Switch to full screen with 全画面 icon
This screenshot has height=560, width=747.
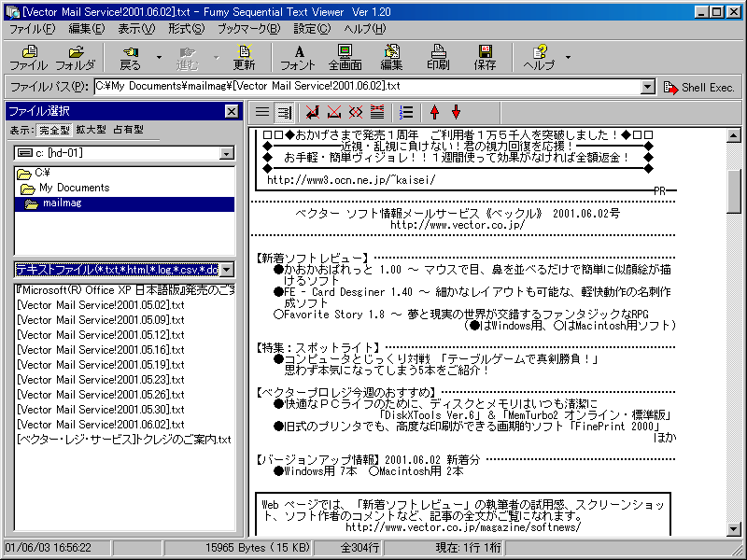coord(345,58)
